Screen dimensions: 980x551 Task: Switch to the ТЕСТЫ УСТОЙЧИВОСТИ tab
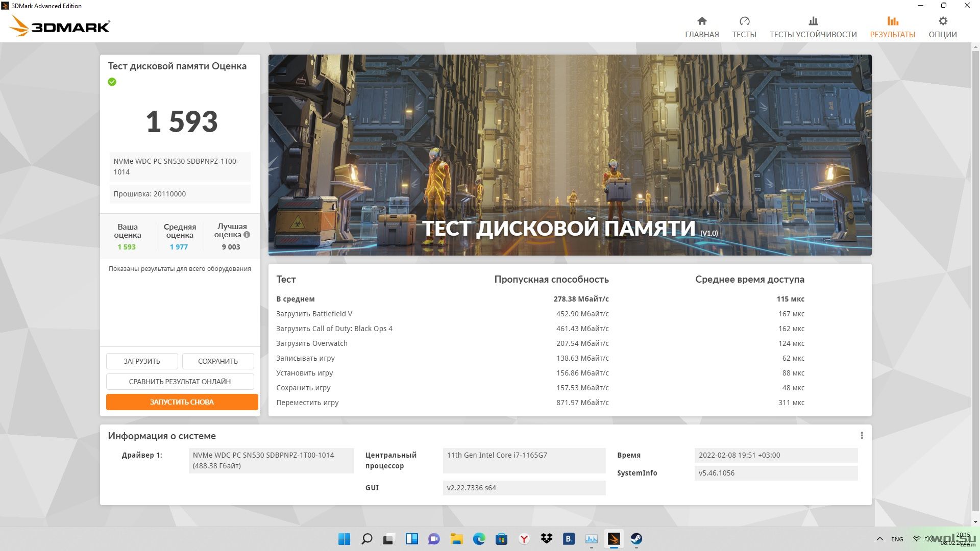813,27
